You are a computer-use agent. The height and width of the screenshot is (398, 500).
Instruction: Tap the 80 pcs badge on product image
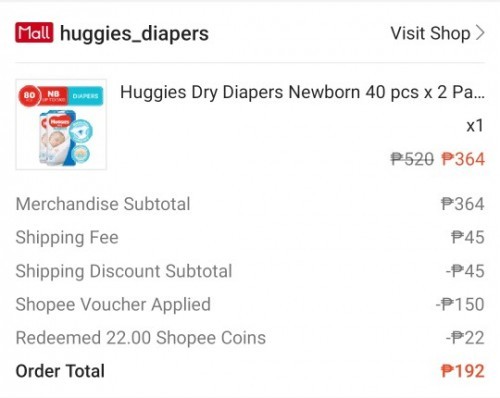[30, 96]
